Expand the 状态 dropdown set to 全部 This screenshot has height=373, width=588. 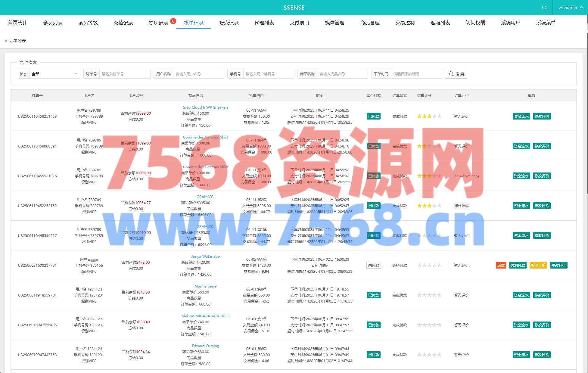pyautogui.click(x=54, y=74)
